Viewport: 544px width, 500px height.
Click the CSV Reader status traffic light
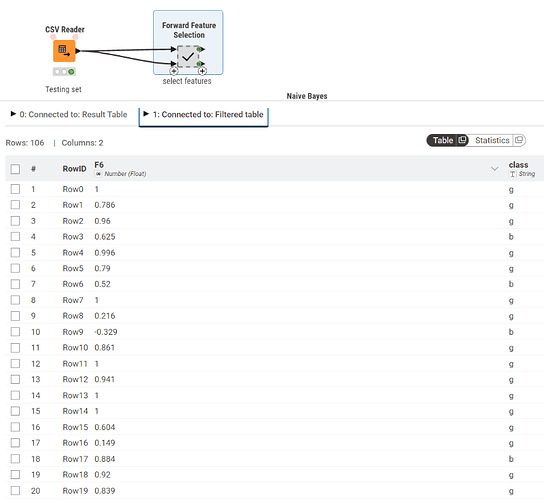tap(64, 72)
